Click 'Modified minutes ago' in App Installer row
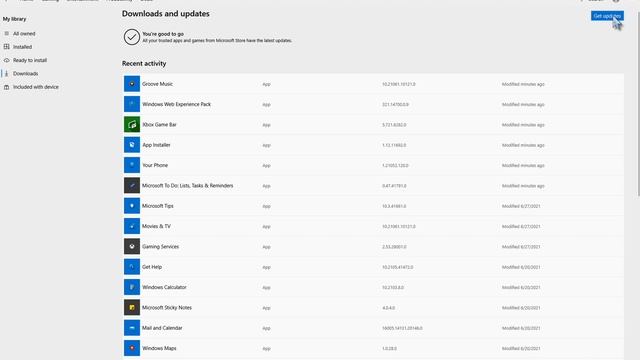The image size is (640, 360). (x=523, y=145)
